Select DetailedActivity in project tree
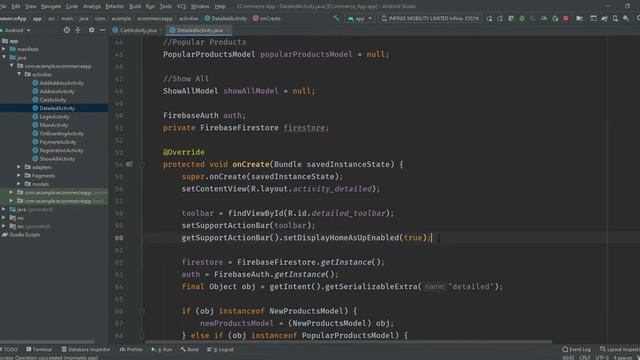This screenshot has height=360, width=640. click(53, 108)
